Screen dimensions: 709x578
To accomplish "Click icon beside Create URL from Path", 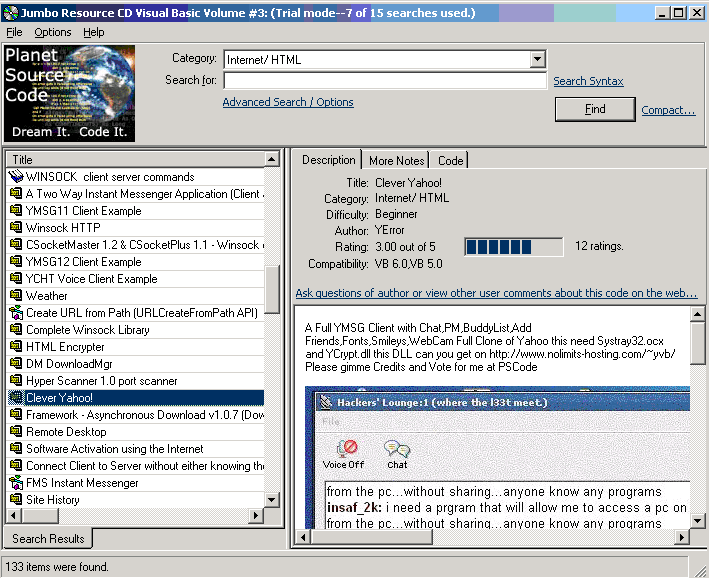I will point(16,313).
